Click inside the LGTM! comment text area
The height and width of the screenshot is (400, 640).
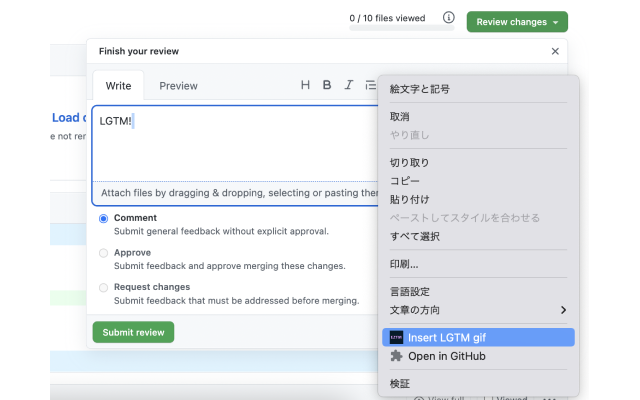(x=230, y=145)
